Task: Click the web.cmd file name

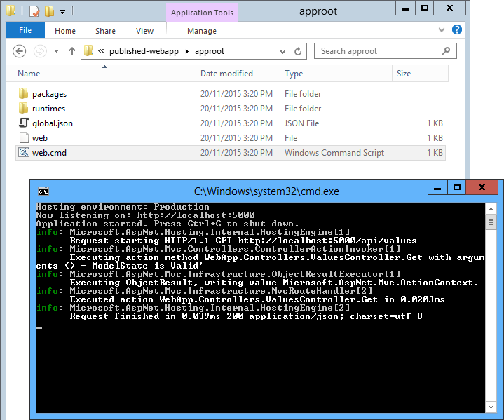Action: (x=49, y=153)
